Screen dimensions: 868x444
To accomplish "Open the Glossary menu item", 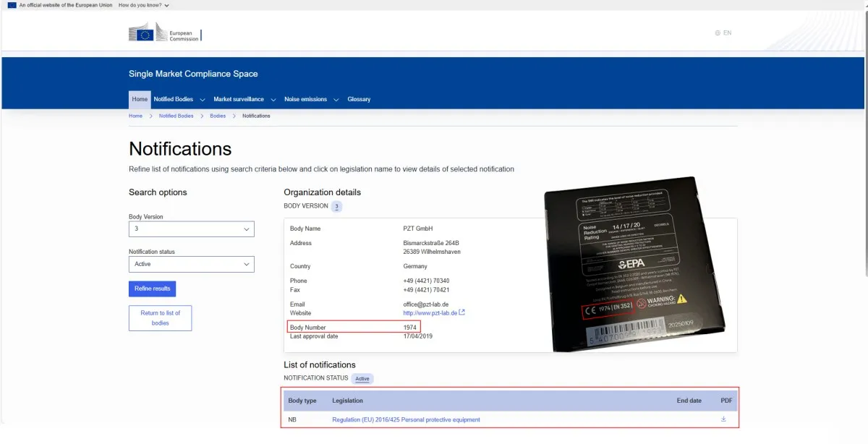I will pyautogui.click(x=359, y=99).
